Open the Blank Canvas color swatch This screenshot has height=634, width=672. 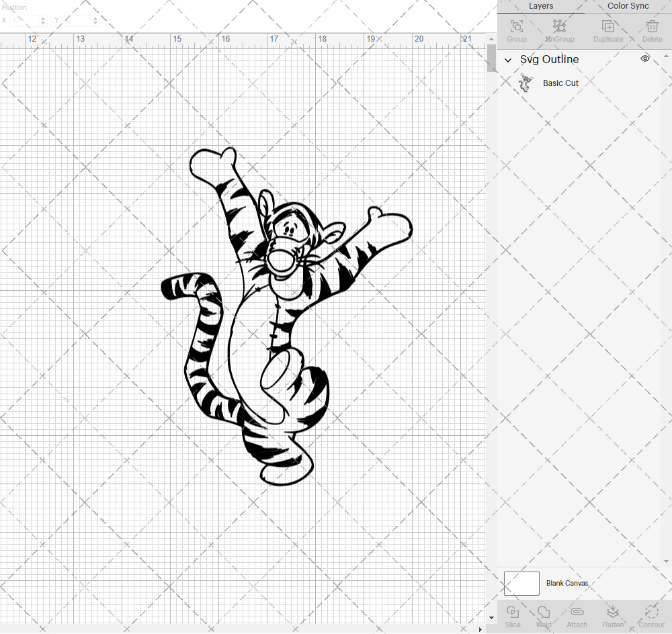click(521, 583)
